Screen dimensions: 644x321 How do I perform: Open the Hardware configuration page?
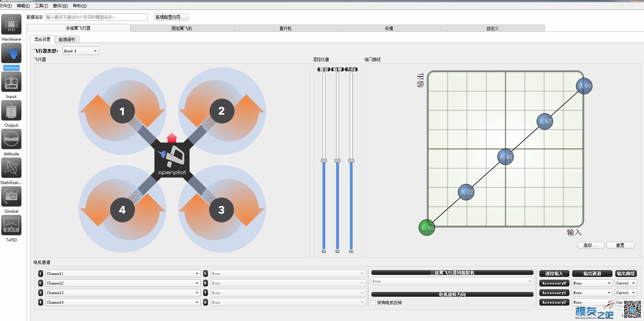click(11, 24)
